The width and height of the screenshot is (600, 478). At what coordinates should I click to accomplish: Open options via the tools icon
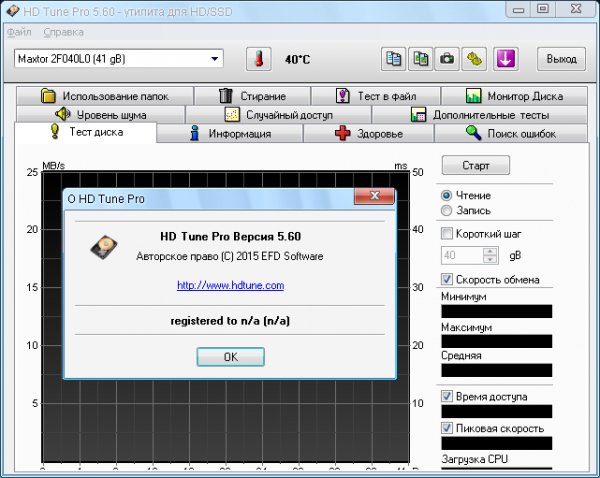click(x=474, y=59)
